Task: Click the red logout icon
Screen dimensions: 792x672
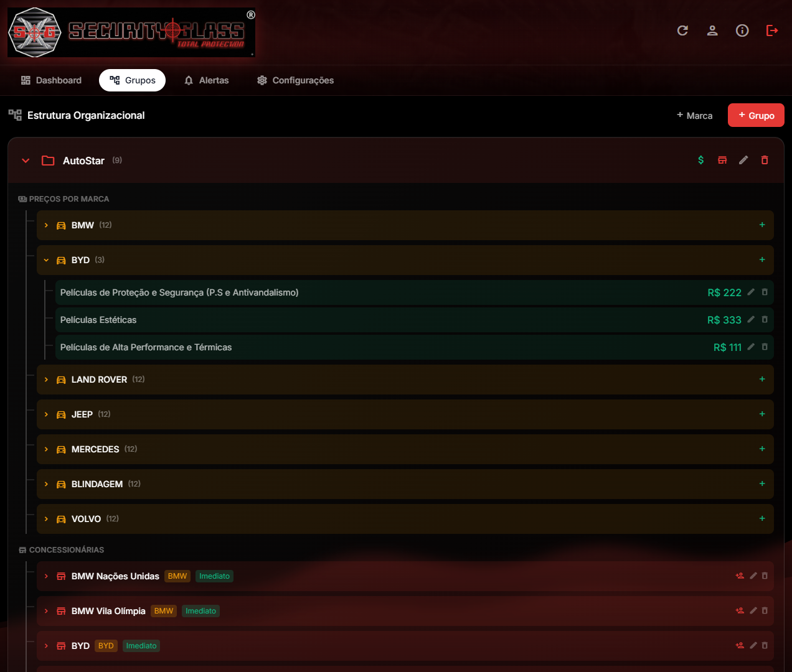Action: (x=772, y=30)
